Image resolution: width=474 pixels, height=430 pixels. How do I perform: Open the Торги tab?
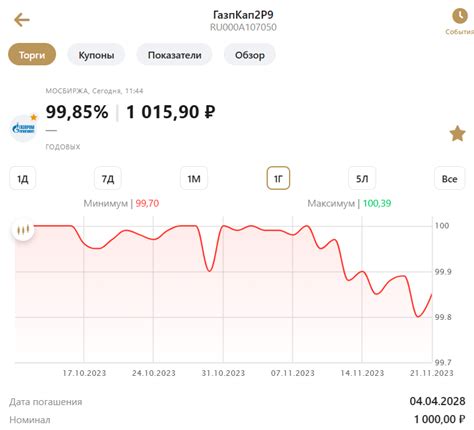point(32,55)
